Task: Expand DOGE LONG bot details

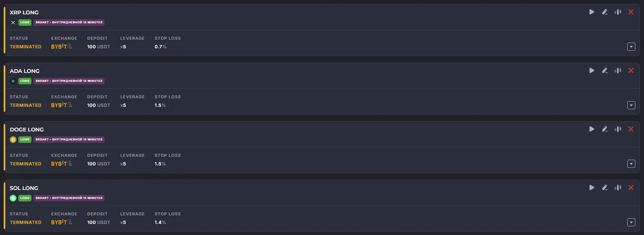Action: click(631, 164)
